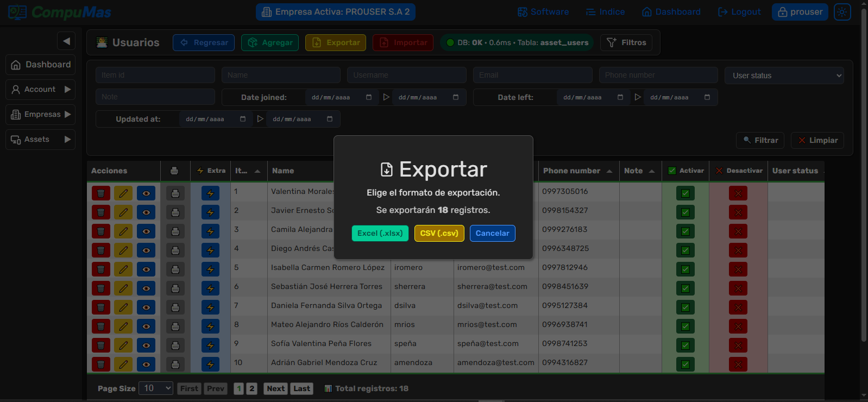
Task: Collapse sidebar with left arrow button
Action: pos(66,41)
